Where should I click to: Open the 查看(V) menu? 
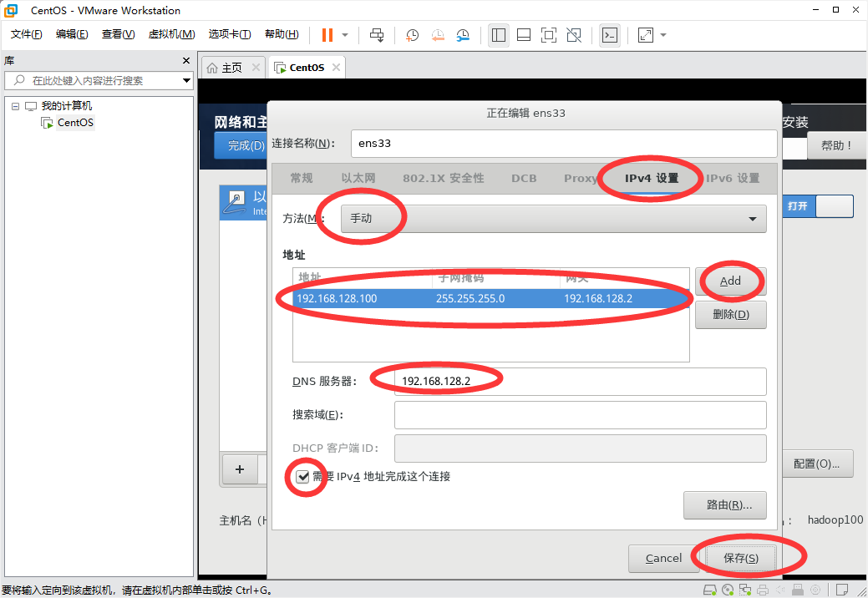[118, 34]
